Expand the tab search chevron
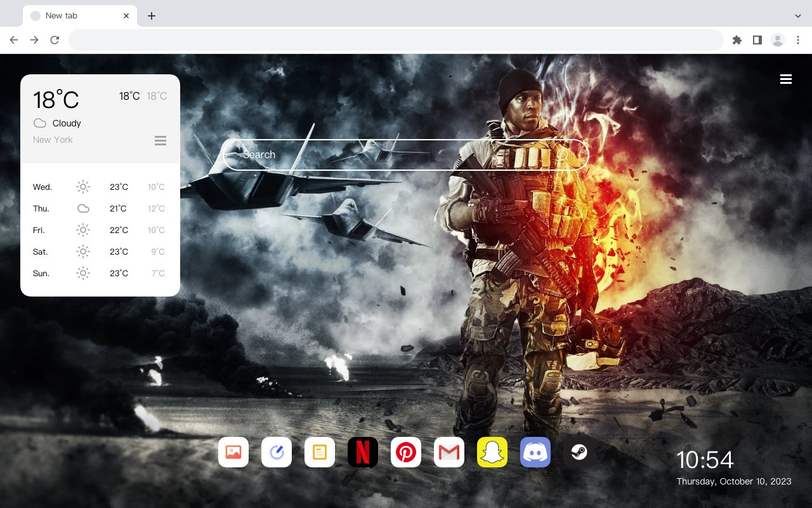This screenshot has height=508, width=812. (798, 16)
